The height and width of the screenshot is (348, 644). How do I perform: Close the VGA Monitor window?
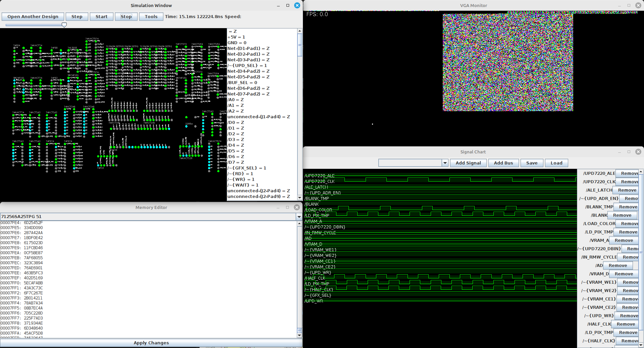click(638, 5)
